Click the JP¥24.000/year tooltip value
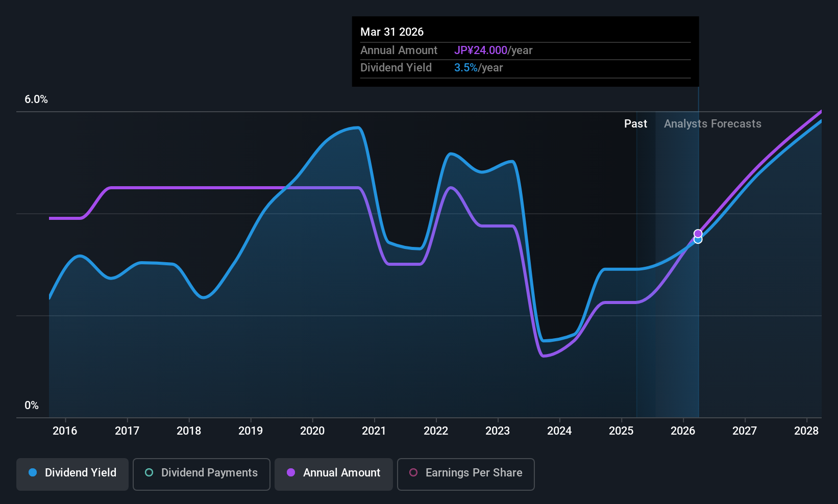The height and width of the screenshot is (504, 838). pyautogui.click(x=493, y=50)
